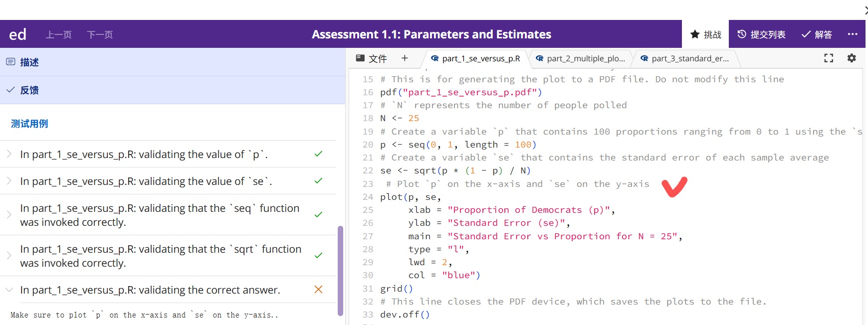This screenshot has height=325, width=868.
Task: Collapse the 反馈 feedback section
Action: [x=173, y=90]
